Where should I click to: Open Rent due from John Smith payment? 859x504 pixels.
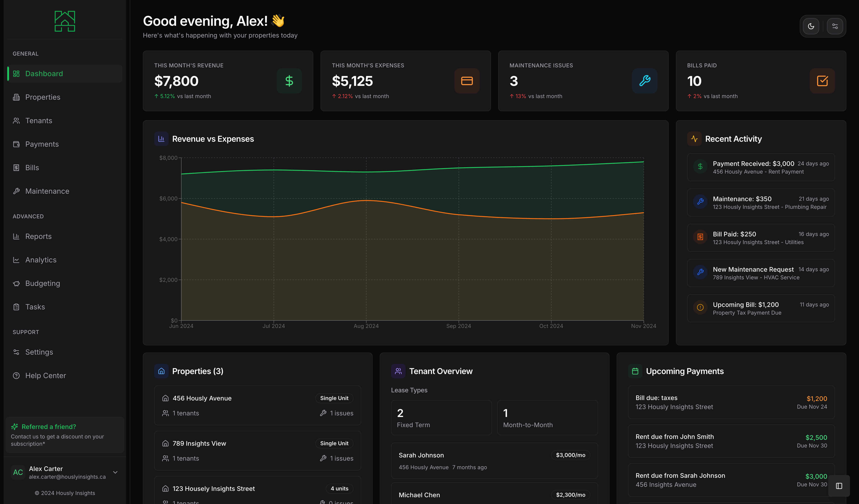click(731, 441)
